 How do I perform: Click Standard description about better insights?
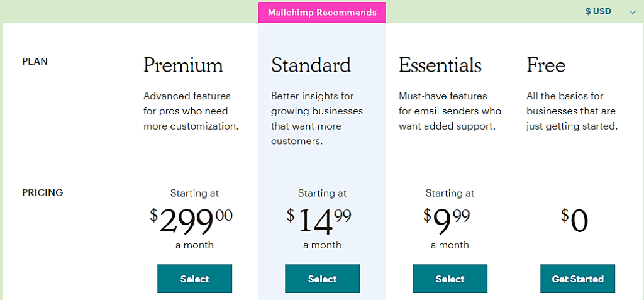click(317, 118)
